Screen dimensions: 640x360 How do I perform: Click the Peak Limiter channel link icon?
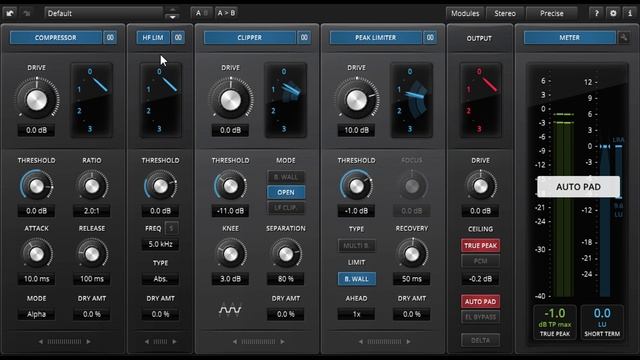click(430, 38)
